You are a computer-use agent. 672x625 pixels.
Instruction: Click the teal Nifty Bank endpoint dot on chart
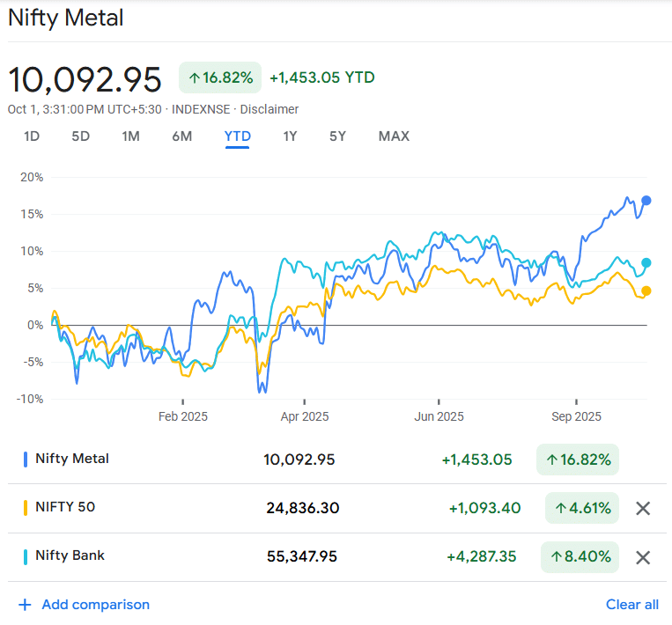point(646,262)
